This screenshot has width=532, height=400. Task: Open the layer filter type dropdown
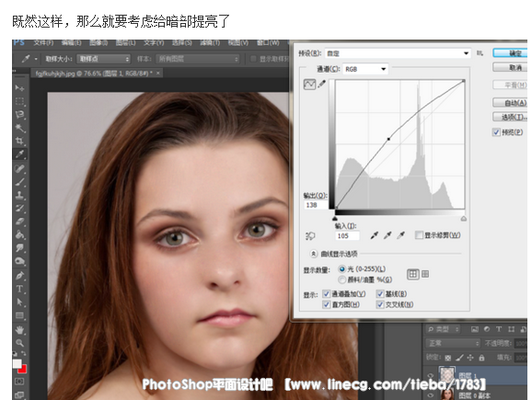click(443, 329)
